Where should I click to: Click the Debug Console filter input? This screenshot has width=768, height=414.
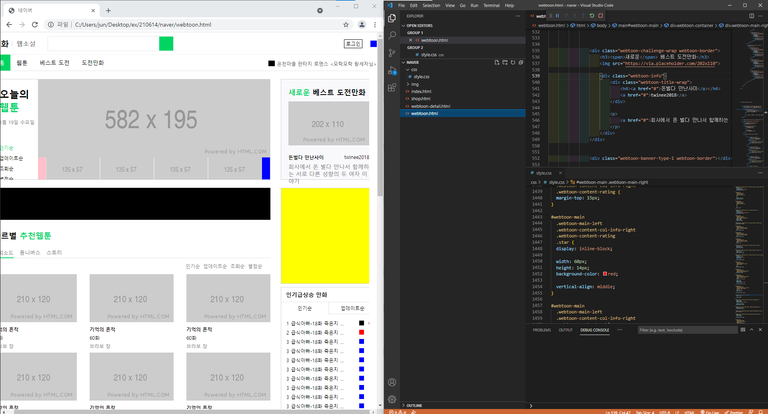(x=687, y=330)
